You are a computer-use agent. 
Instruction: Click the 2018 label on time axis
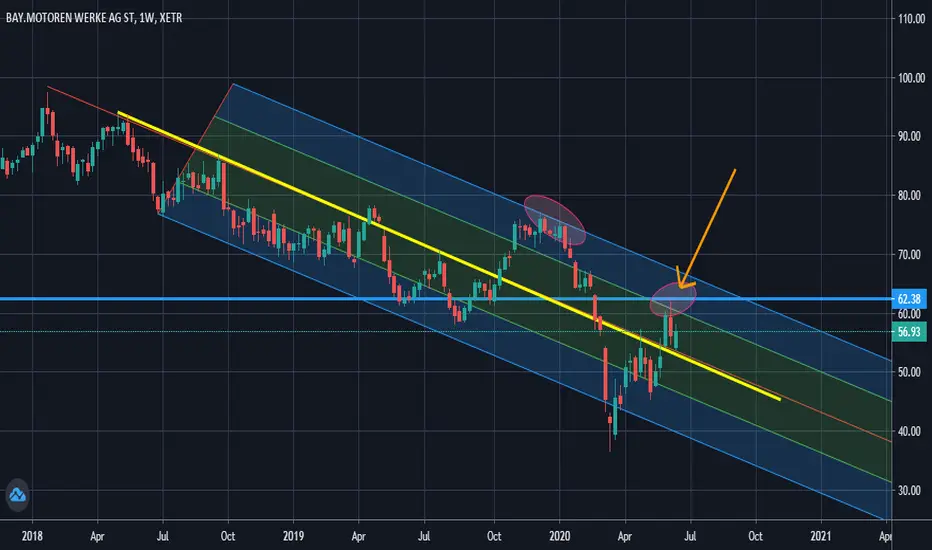pyautogui.click(x=32, y=536)
